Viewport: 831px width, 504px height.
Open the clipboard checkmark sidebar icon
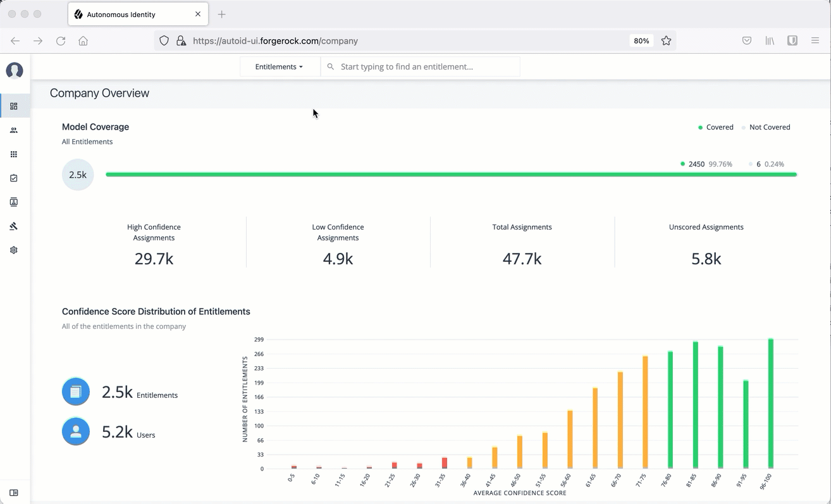[14, 178]
